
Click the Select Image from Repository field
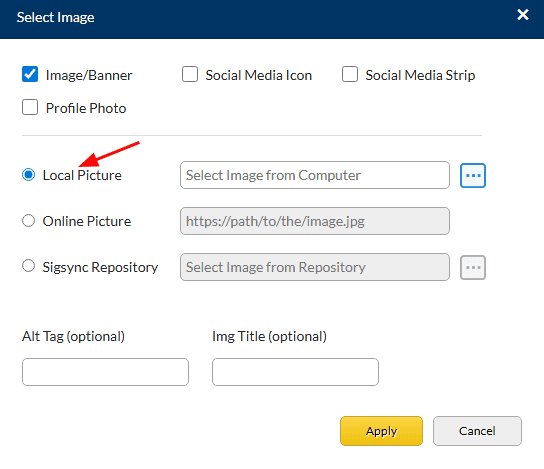[315, 267]
